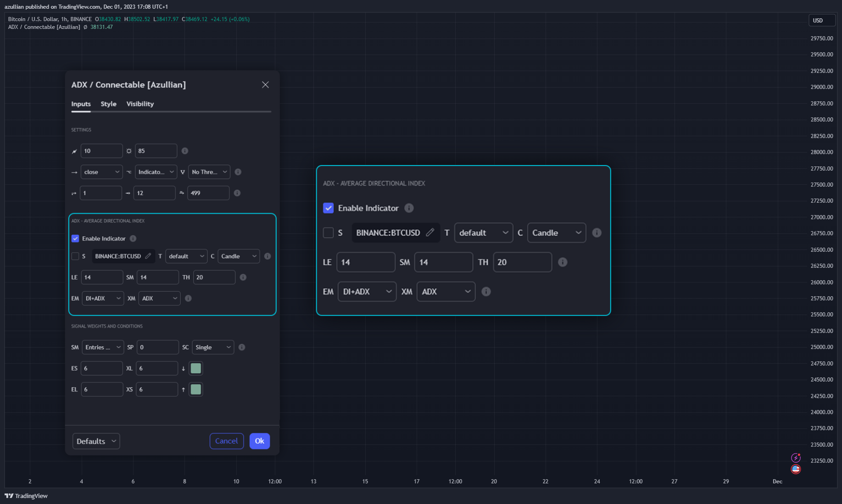Open the T default dropdown in the dialog
The width and height of the screenshot is (842, 504).
coord(186,256)
